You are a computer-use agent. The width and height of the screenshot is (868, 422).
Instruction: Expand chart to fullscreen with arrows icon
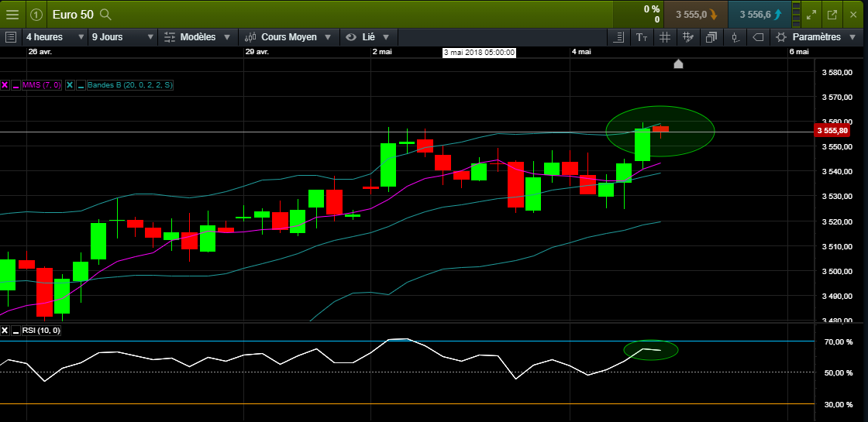811,15
